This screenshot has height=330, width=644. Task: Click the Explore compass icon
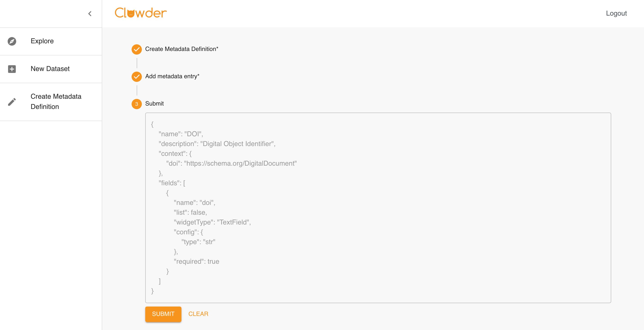[x=12, y=41]
